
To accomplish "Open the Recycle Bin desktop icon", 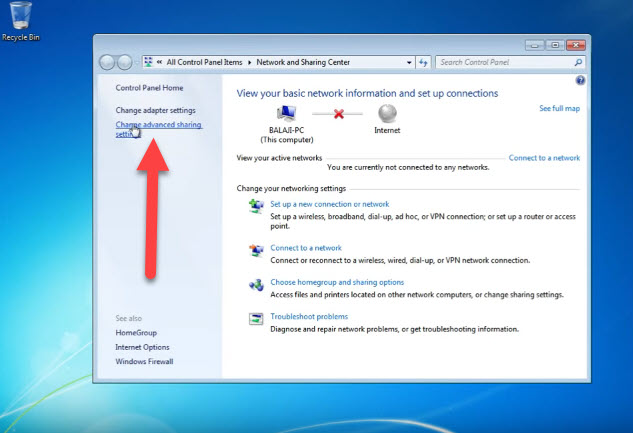I will 21,21.
